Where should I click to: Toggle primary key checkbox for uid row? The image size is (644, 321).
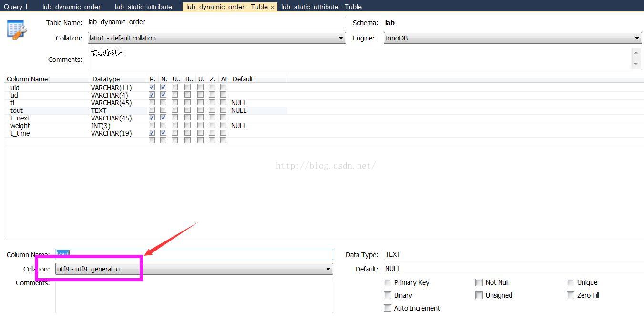[152, 87]
